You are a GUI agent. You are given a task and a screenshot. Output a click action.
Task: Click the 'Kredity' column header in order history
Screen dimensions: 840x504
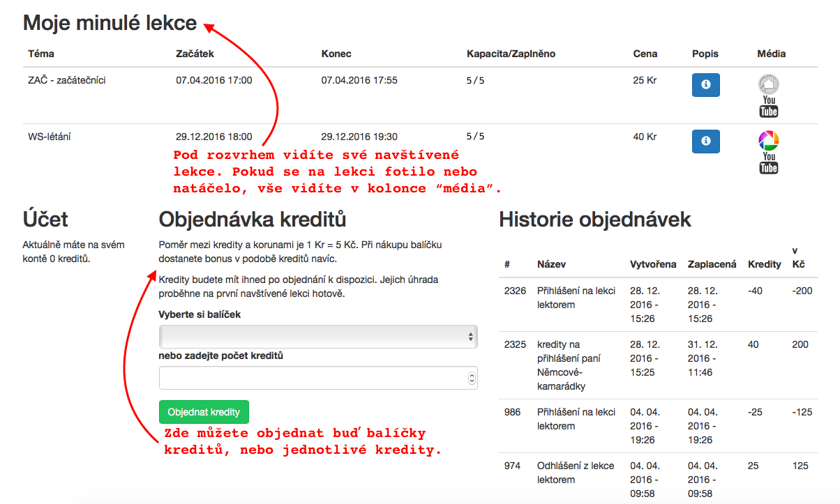(x=765, y=265)
